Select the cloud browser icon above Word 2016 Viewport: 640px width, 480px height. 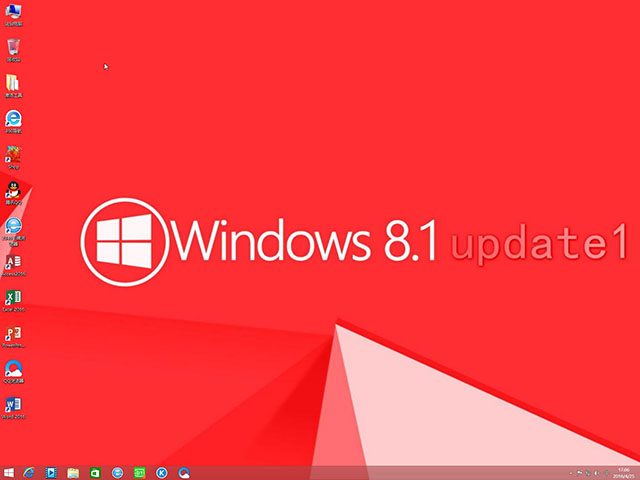pyautogui.click(x=14, y=370)
